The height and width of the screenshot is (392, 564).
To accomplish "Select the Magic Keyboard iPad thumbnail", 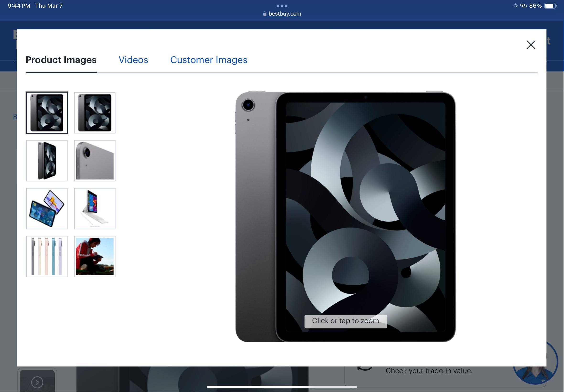I will tap(95, 208).
